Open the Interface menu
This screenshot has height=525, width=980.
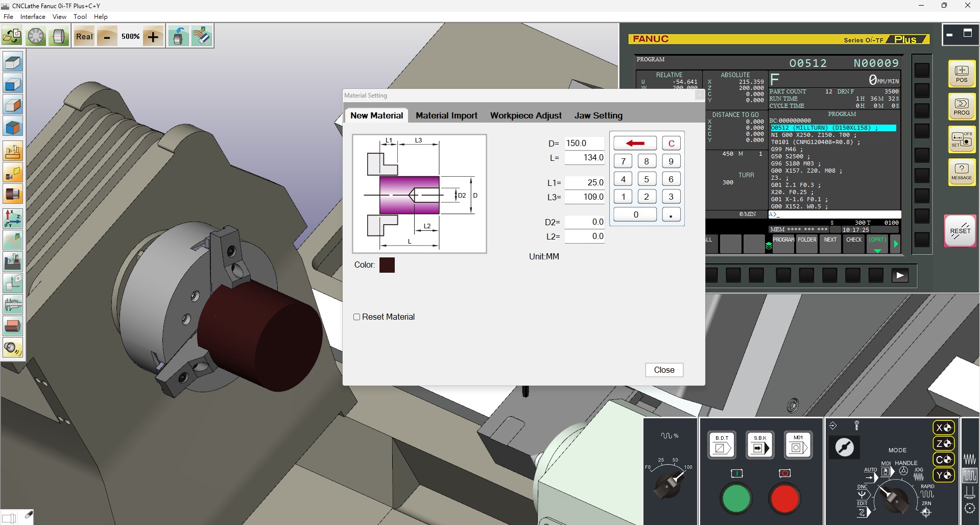tap(33, 17)
